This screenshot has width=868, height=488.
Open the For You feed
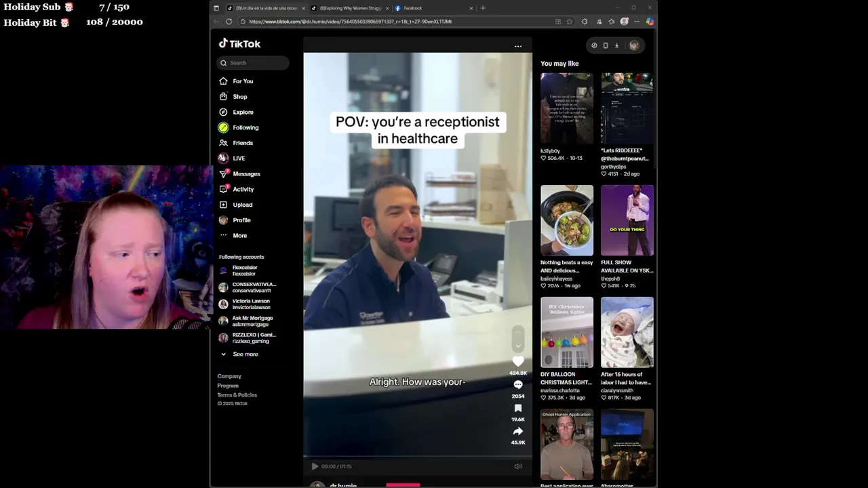pos(236,81)
